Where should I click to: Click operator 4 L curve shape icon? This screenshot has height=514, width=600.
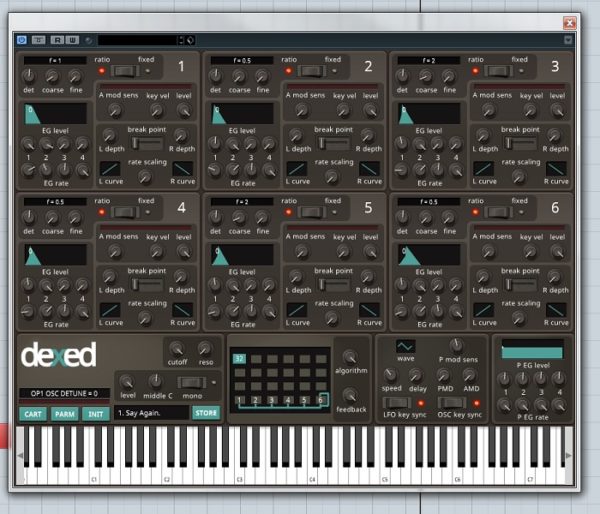point(110,310)
